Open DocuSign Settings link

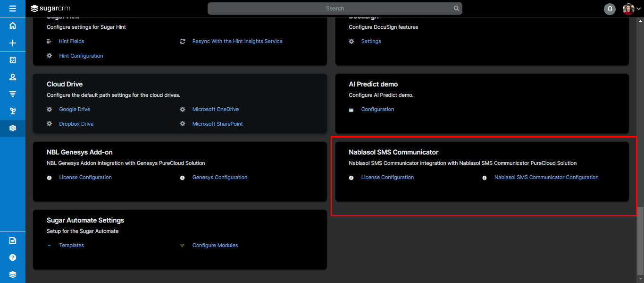click(371, 41)
